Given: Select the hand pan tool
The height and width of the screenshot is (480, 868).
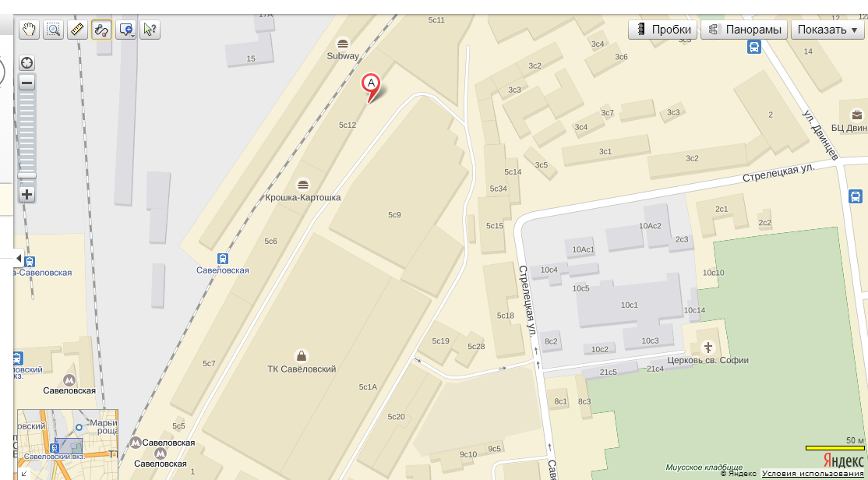Looking at the screenshot, I should point(29,30).
